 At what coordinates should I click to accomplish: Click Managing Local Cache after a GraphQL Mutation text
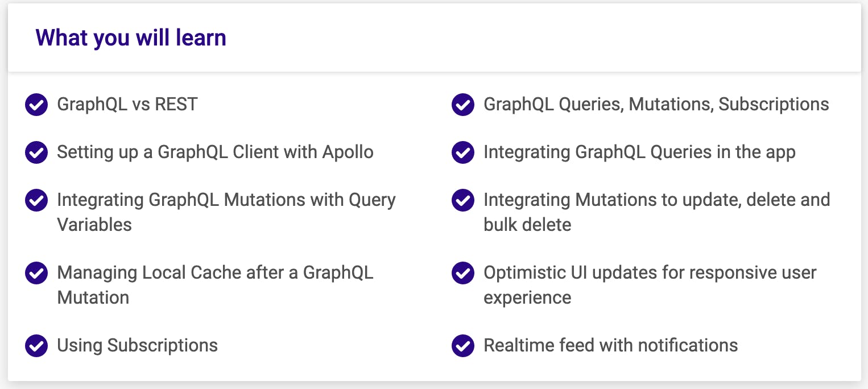(216, 285)
